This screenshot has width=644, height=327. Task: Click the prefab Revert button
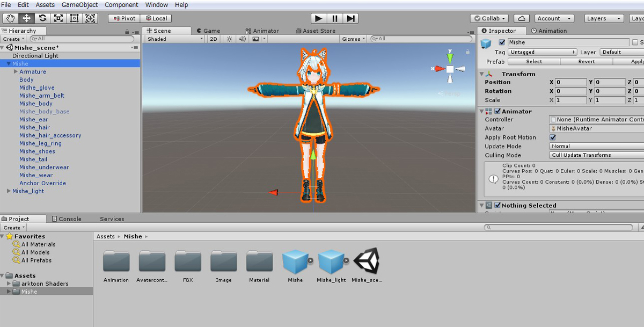tap(586, 61)
